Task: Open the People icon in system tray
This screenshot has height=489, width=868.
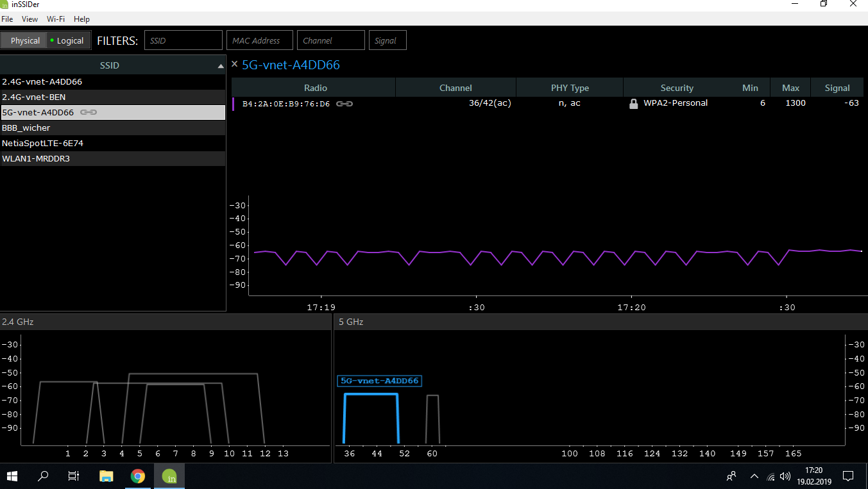Action: (x=731, y=476)
